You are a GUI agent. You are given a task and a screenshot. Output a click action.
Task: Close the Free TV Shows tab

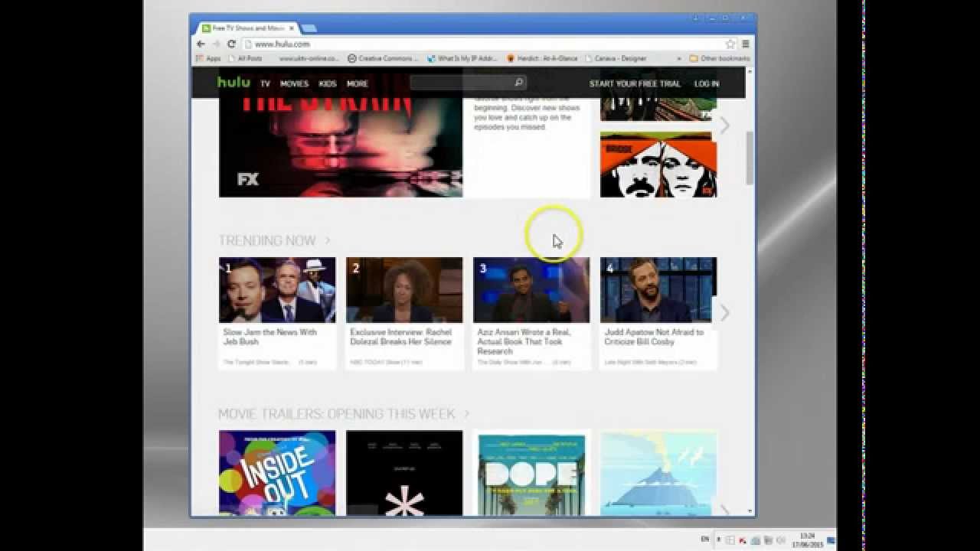pyautogui.click(x=292, y=28)
